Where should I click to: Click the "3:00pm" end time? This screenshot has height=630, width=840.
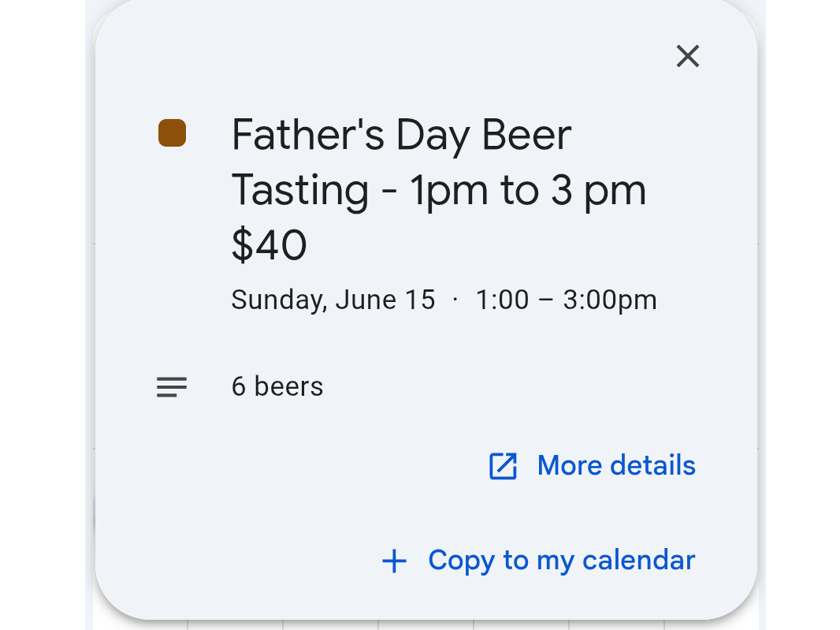(x=609, y=300)
